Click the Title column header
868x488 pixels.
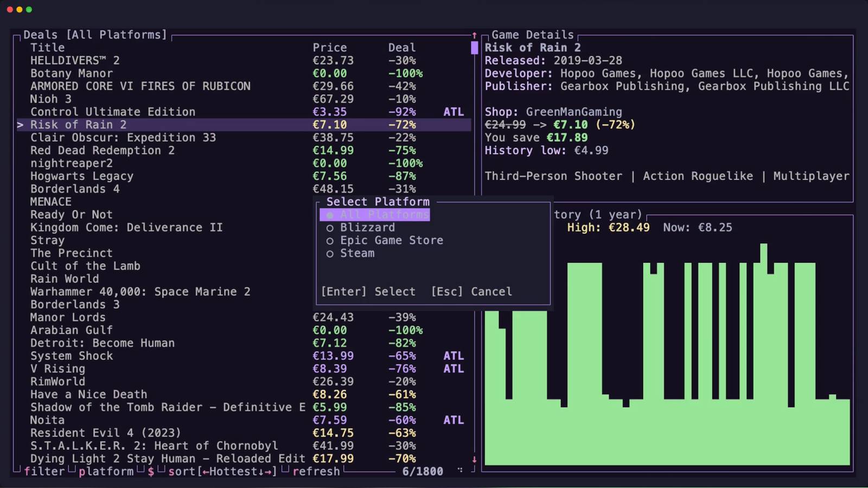[47, 48]
